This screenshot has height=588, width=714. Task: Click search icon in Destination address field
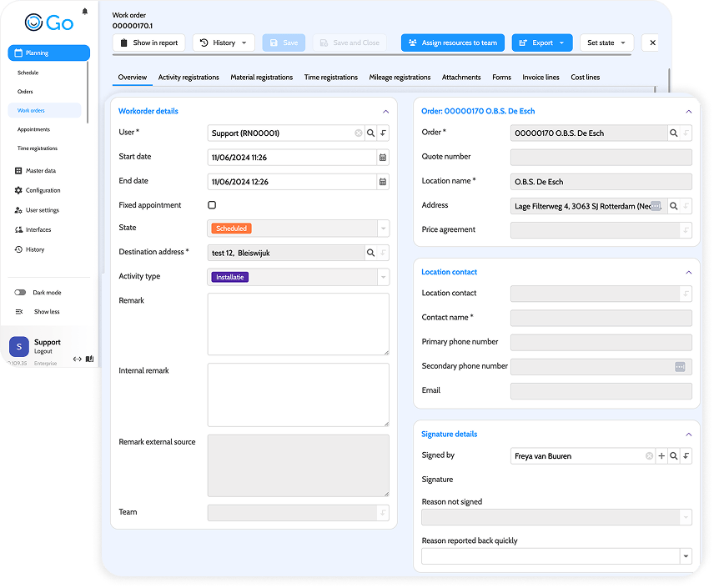370,253
